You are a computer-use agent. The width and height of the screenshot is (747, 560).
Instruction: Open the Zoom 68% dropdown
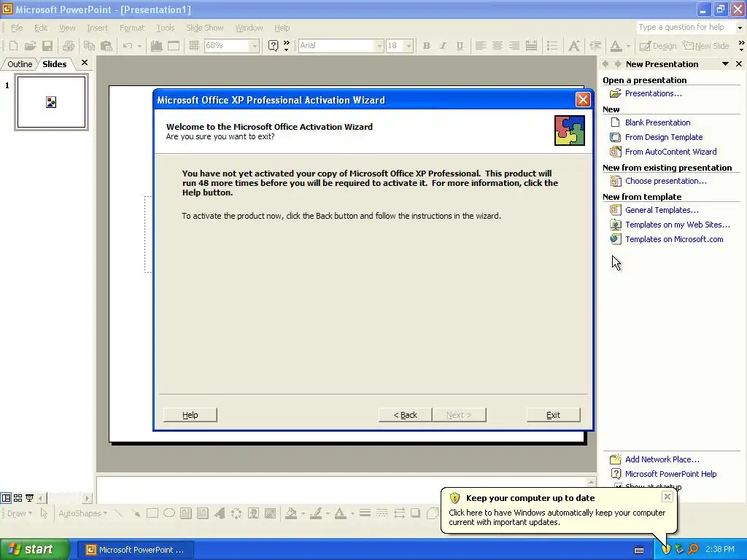click(x=255, y=46)
